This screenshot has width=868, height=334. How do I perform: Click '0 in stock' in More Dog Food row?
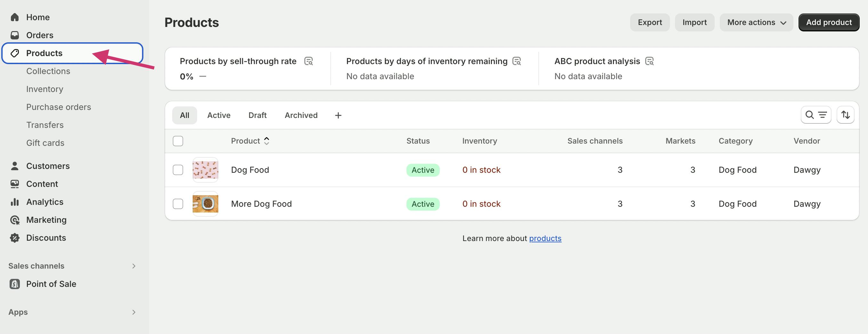tap(481, 204)
